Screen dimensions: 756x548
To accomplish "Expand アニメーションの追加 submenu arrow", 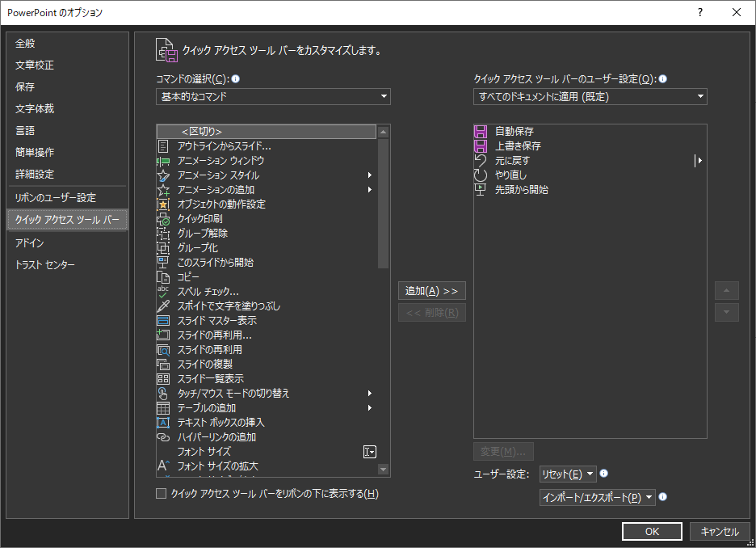I will click(x=370, y=190).
